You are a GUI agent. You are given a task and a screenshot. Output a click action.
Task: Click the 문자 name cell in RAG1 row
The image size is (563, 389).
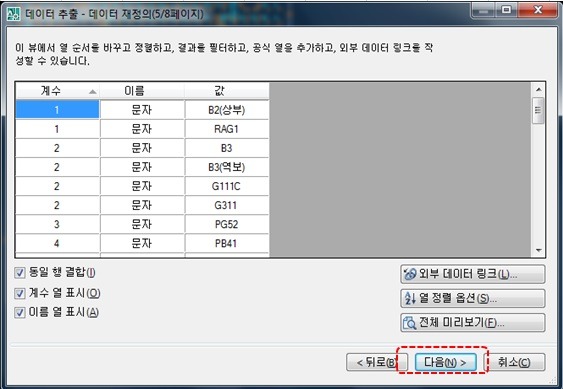coord(142,129)
